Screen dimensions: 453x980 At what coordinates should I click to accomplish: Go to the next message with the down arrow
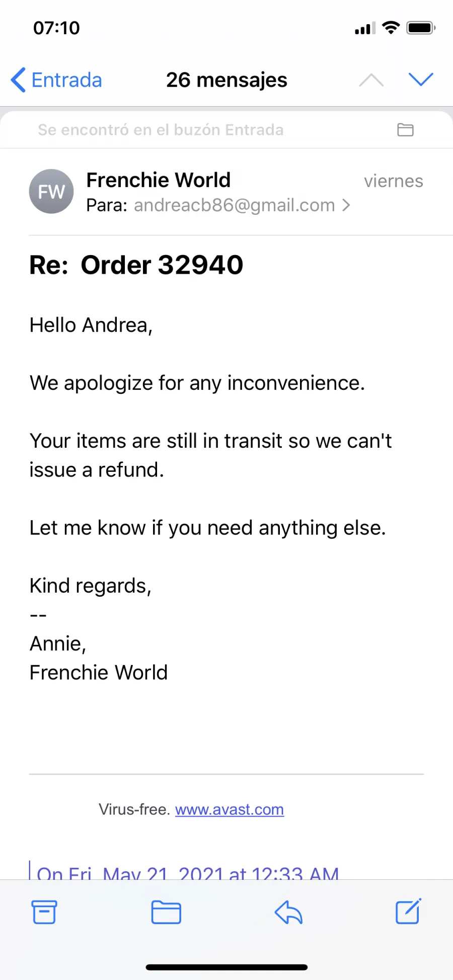(x=421, y=79)
